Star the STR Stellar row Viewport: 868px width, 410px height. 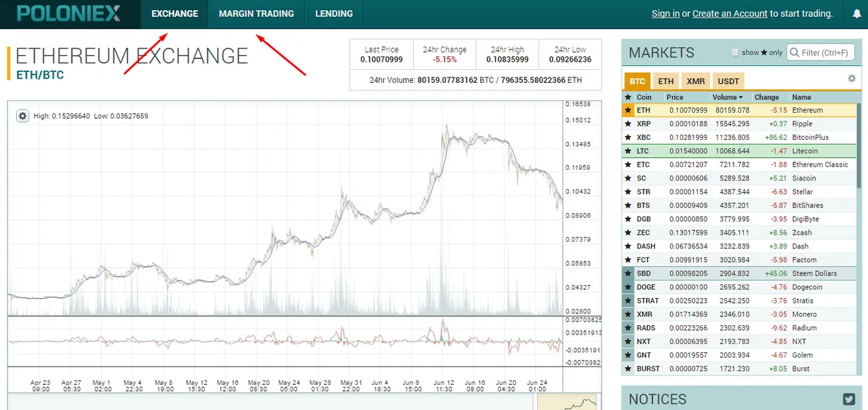[x=628, y=191]
